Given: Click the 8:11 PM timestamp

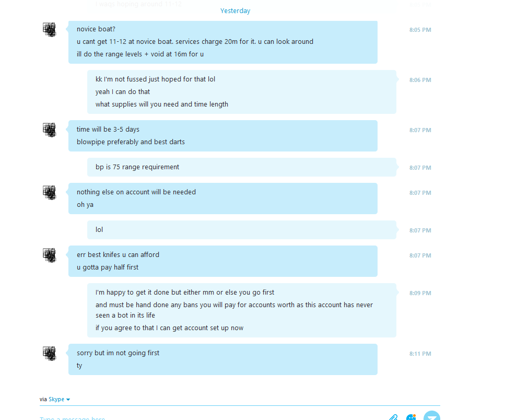Looking at the screenshot, I should point(420,354).
